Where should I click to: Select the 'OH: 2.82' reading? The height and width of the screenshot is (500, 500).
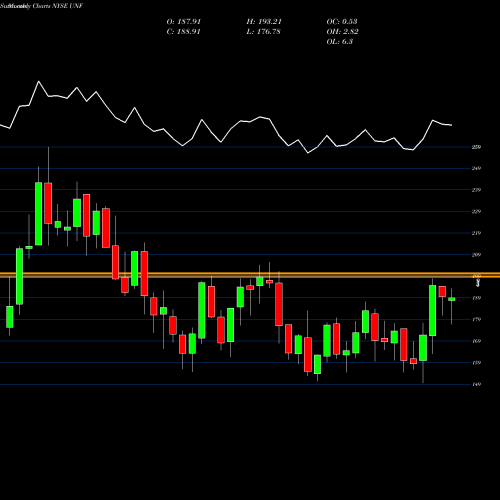tap(342, 32)
